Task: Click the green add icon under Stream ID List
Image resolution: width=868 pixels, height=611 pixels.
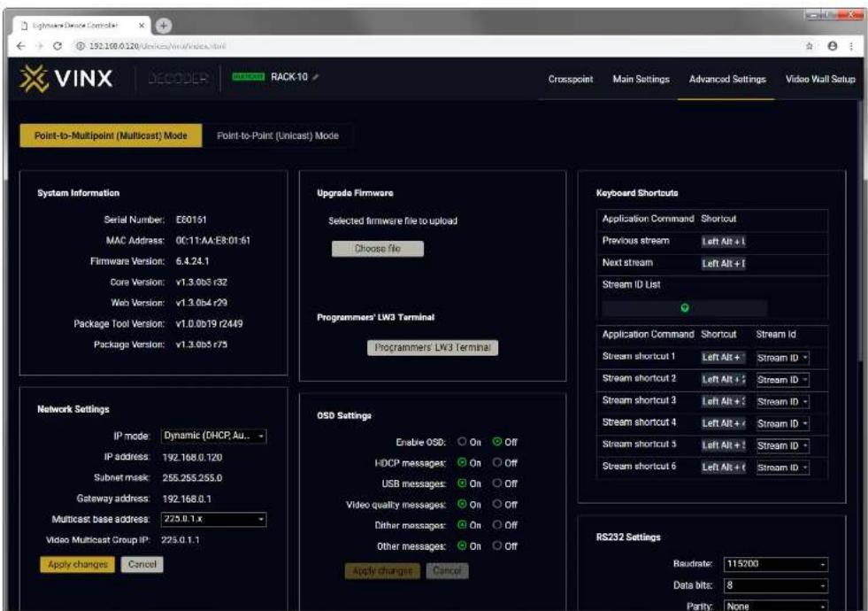Action: 685,307
